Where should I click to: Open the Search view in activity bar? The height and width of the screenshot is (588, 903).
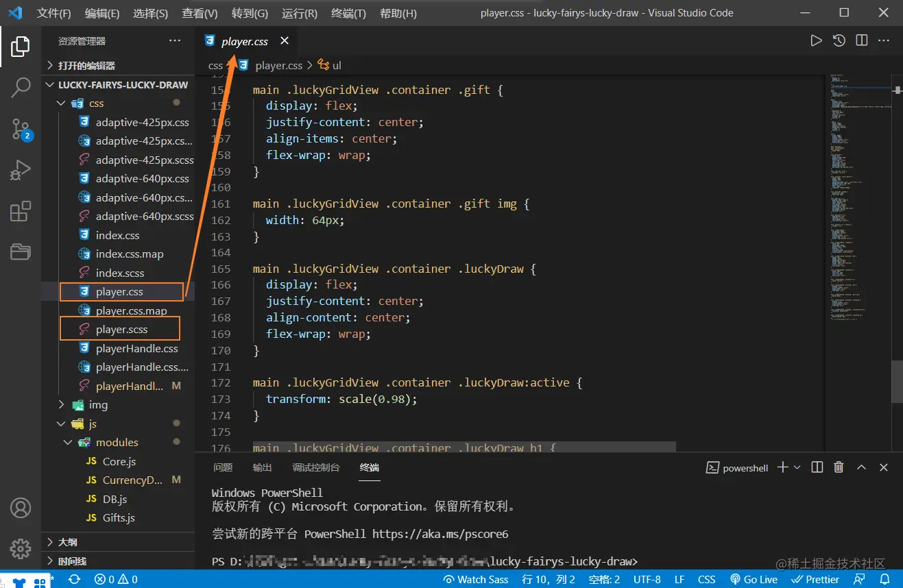[21, 87]
